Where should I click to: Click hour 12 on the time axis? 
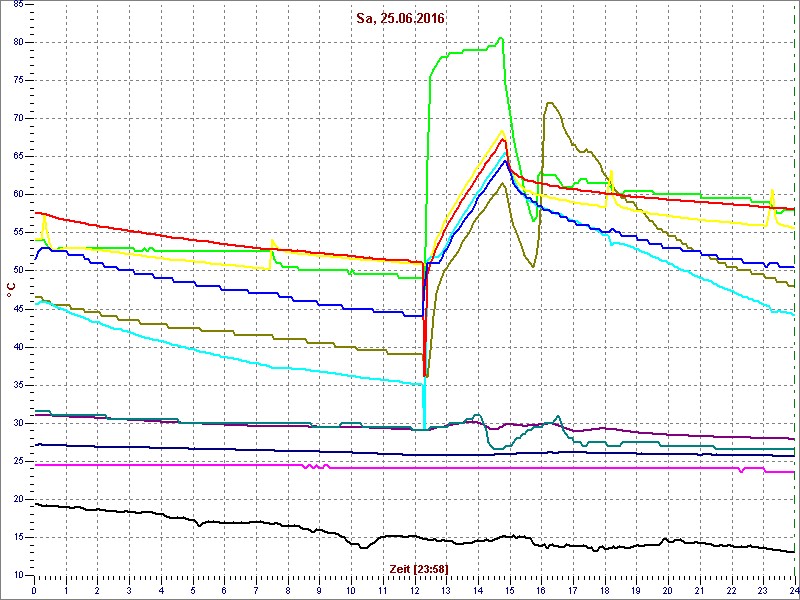pos(414,590)
